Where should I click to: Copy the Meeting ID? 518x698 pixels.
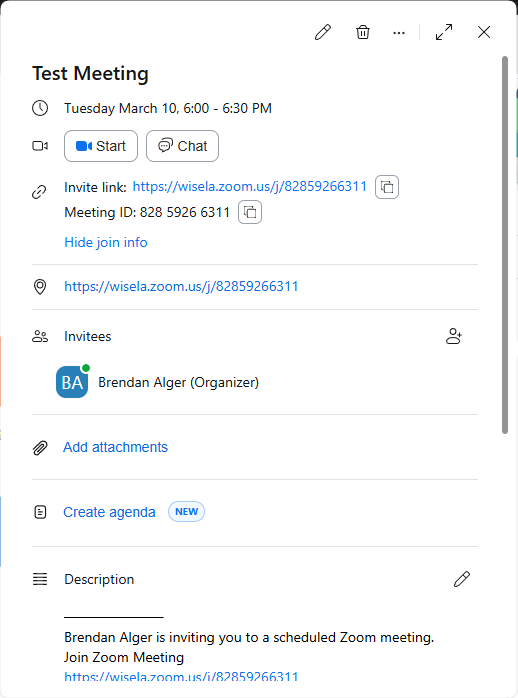click(250, 212)
